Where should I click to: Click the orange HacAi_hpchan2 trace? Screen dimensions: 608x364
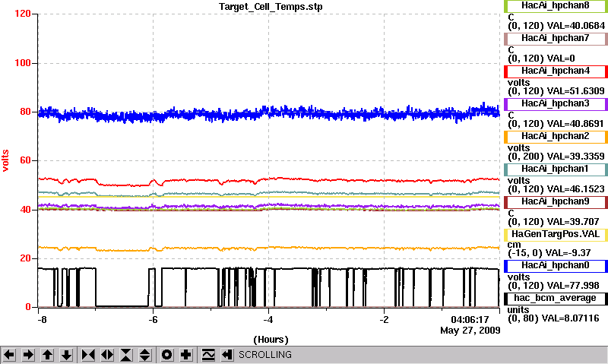tap(268, 248)
